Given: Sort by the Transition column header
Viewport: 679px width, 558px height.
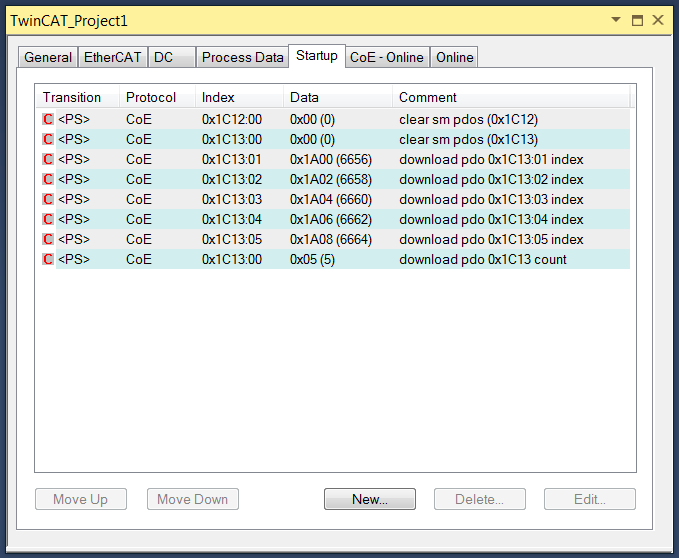Looking at the screenshot, I should (x=78, y=97).
